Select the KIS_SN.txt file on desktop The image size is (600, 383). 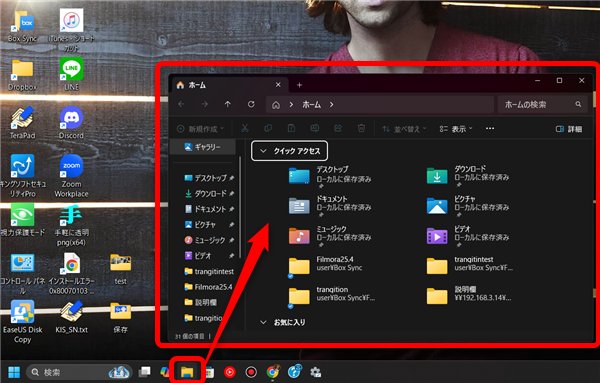[x=72, y=317]
